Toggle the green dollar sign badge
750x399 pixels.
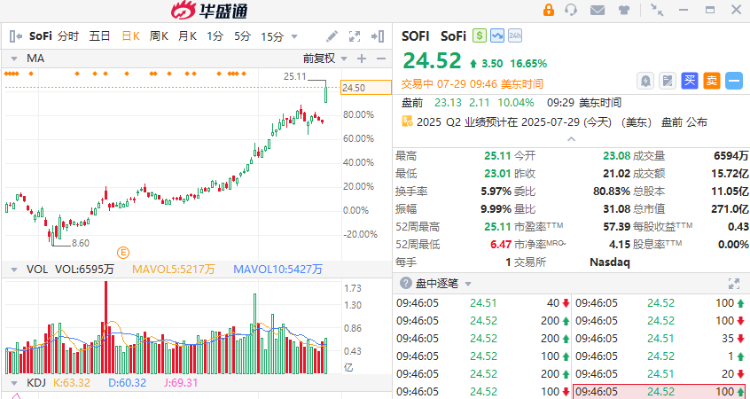click(x=479, y=35)
